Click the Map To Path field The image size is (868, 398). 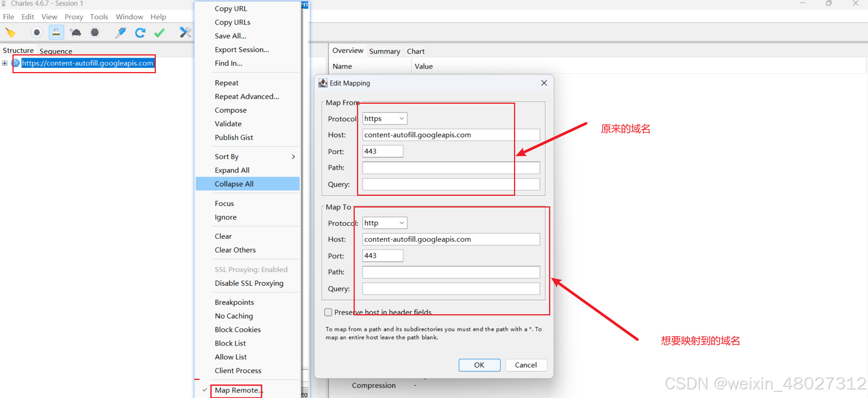pyautogui.click(x=451, y=272)
